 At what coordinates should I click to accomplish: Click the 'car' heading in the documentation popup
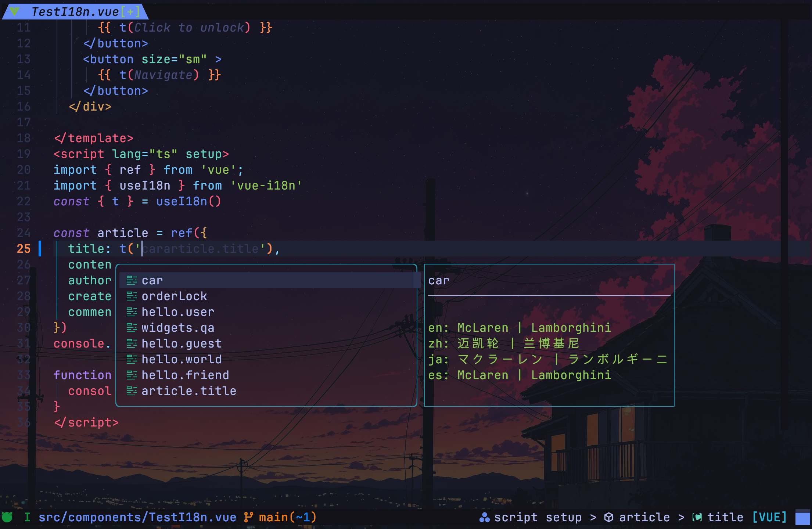point(439,281)
